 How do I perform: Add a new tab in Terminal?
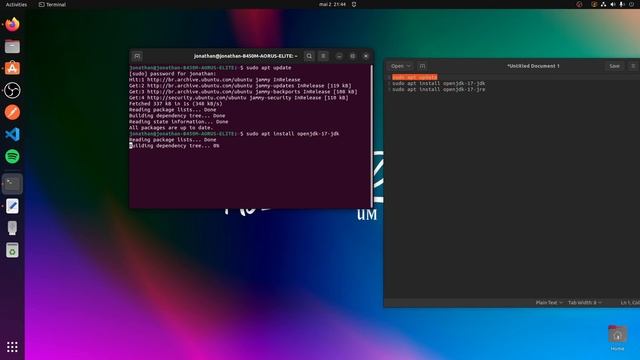137,56
